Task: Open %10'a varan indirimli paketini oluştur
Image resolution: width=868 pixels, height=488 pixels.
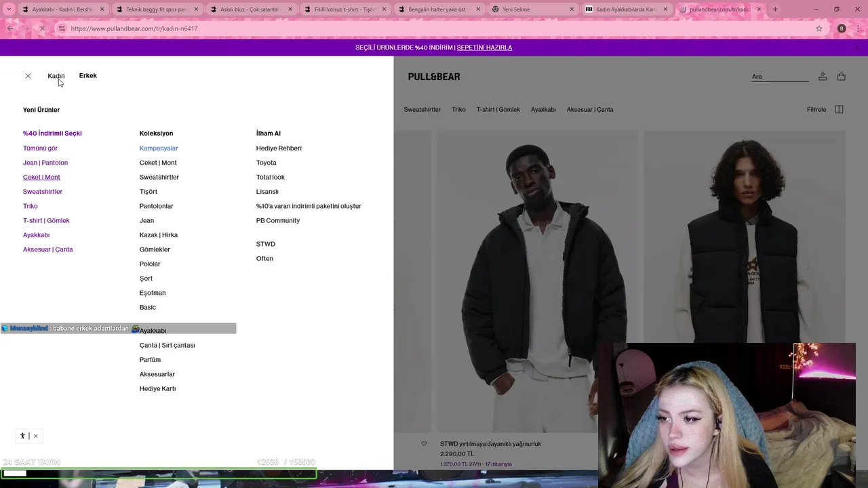Action: (309, 206)
